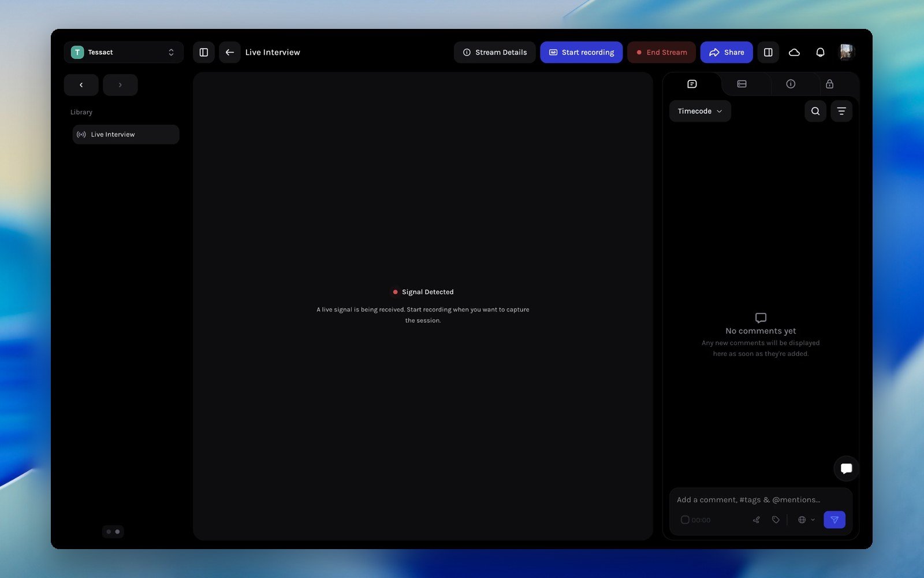Toggle the left sidebar panel icon
Image resolution: width=924 pixels, height=578 pixels.
coord(204,52)
